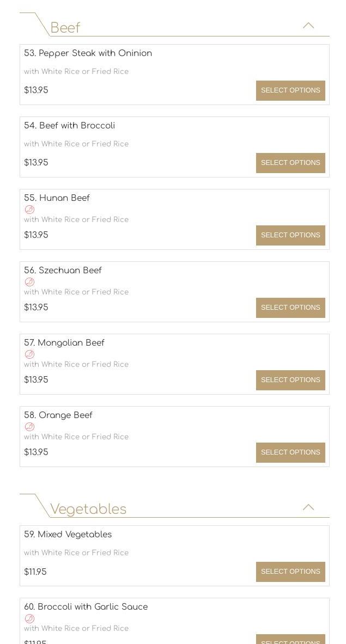
Task: Choose options for Hunan Beef
Action: pos(290,235)
